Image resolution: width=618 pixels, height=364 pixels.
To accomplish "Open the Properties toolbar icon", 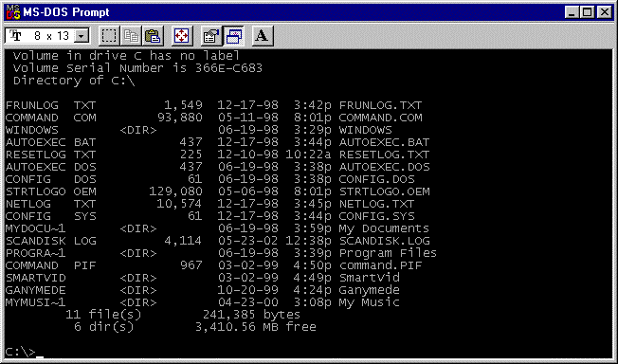I will [x=210, y=36].
